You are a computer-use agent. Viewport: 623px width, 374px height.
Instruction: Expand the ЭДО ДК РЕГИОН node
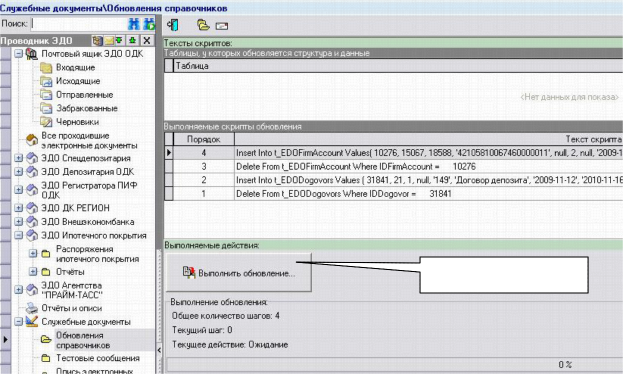(x=18, y=208)
